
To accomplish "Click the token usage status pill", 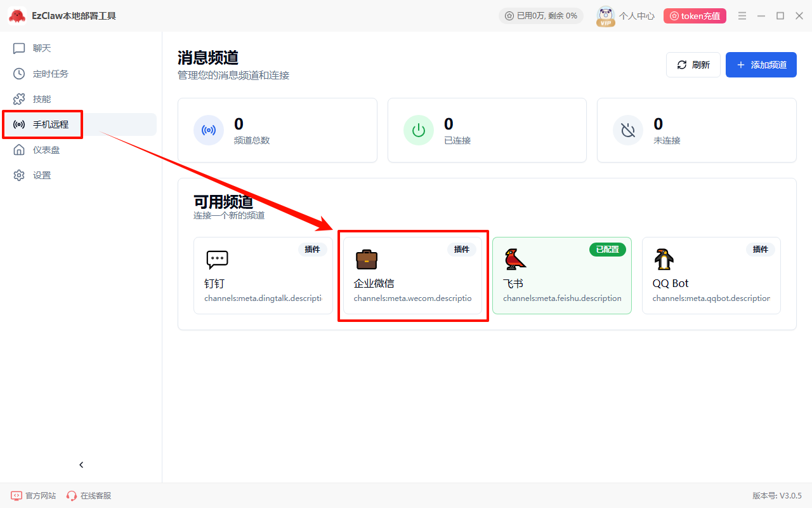I will [540, 16].
